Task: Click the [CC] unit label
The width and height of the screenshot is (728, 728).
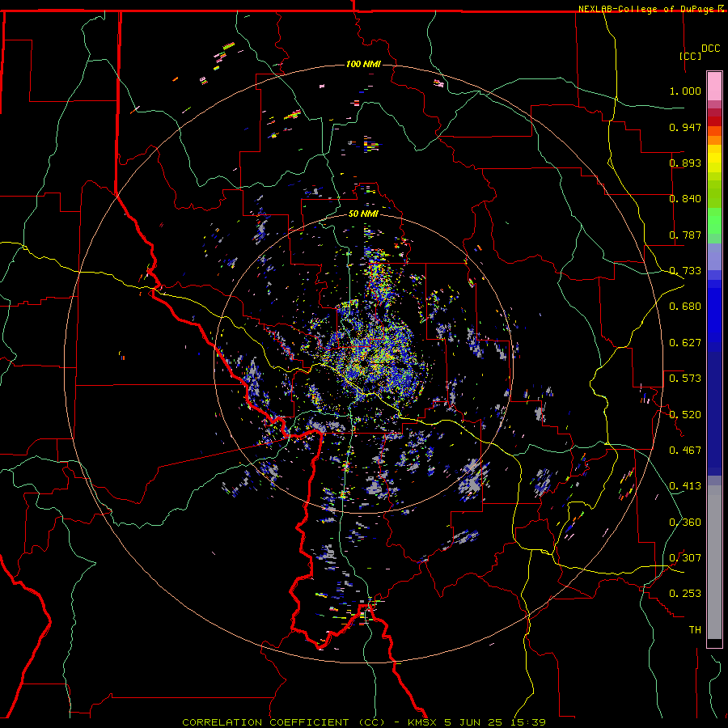Action: click(x=690, y=56)
